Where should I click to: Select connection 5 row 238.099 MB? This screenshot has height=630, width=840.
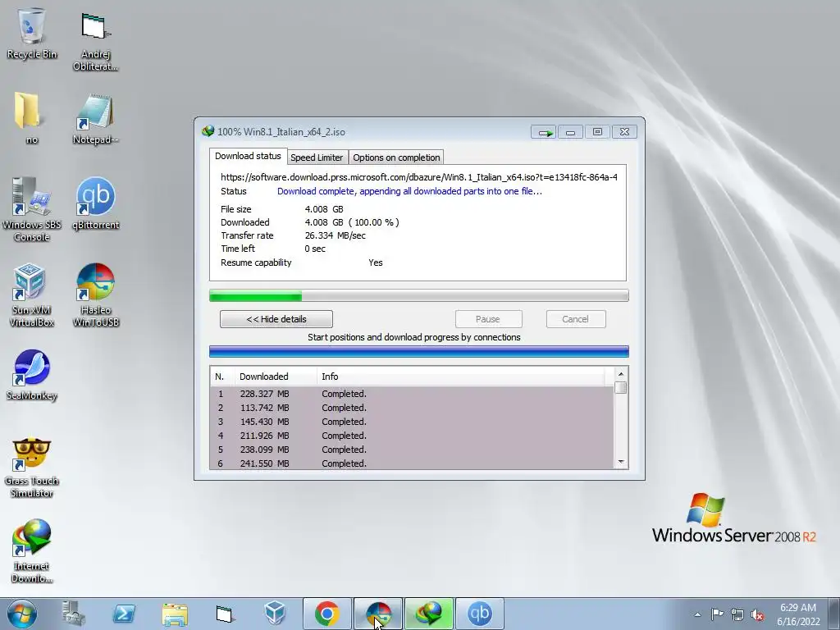pos(412,450)
